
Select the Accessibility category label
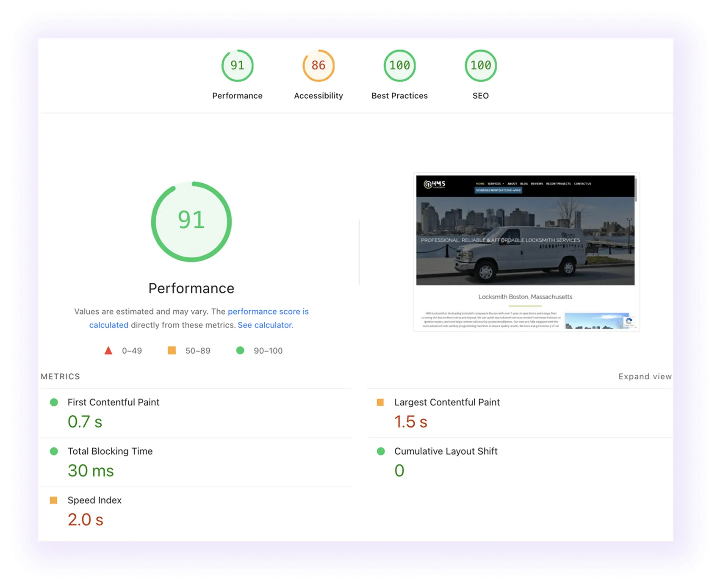(x=318, y=96)
